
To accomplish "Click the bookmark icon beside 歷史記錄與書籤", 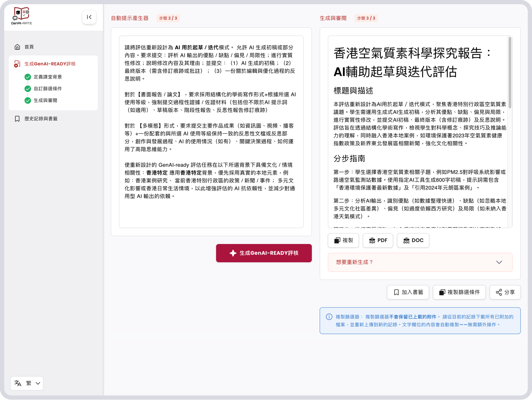I will point(17,119).
